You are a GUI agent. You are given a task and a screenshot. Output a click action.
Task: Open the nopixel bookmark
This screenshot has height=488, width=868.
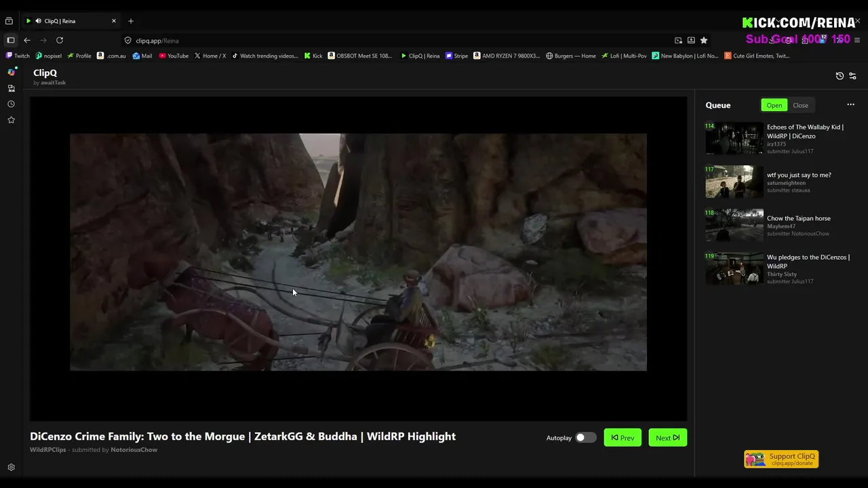click(x=48, y=56)
